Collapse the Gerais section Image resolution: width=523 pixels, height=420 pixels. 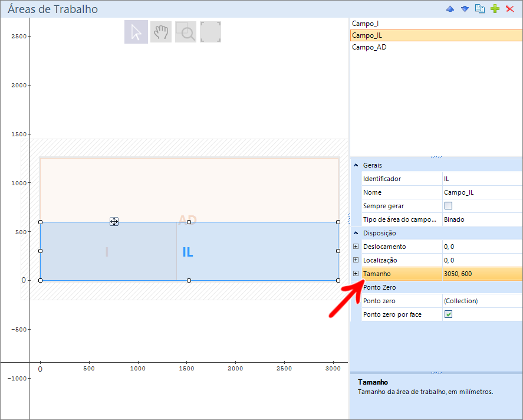tap(356, 165)
